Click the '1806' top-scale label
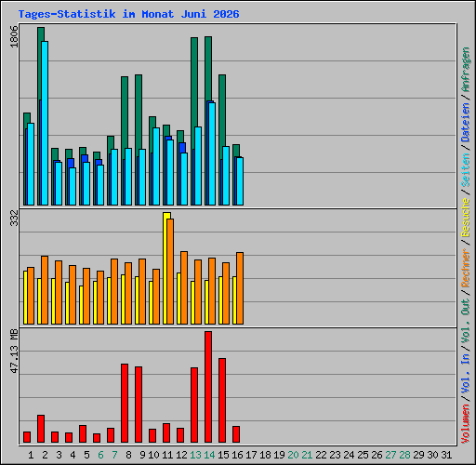Image resolution: width=476 pixels, height=465 pixels. (14, 36)
